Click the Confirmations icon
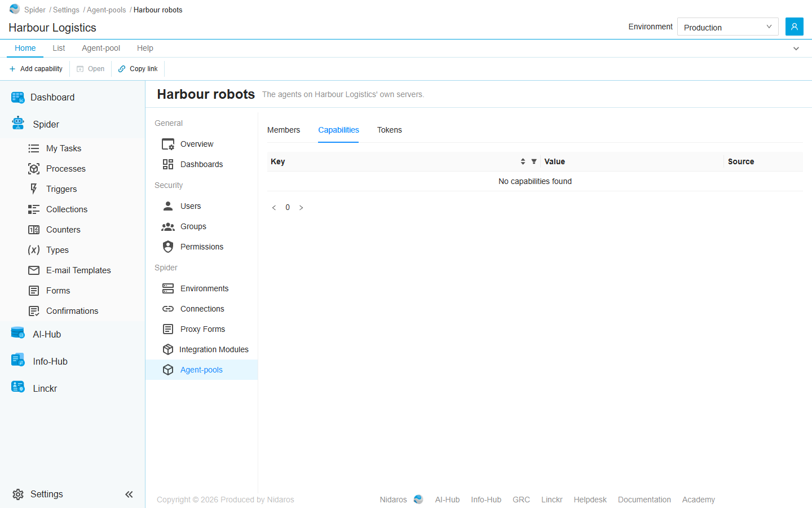This screenshot has height=508, width=812. click(x=34, y=311)
